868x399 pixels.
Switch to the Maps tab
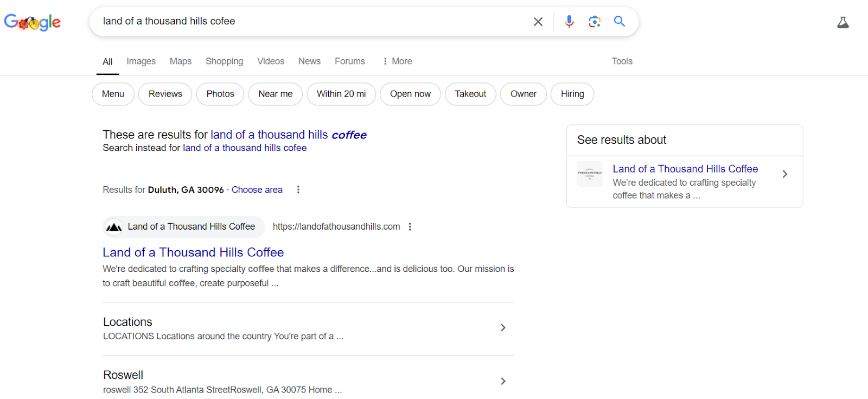181,61
